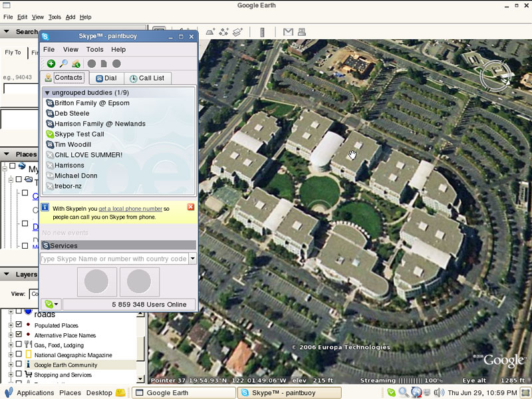Open the Google Earth Add menu
The image size is (532, 399).
tap(70, 17)
